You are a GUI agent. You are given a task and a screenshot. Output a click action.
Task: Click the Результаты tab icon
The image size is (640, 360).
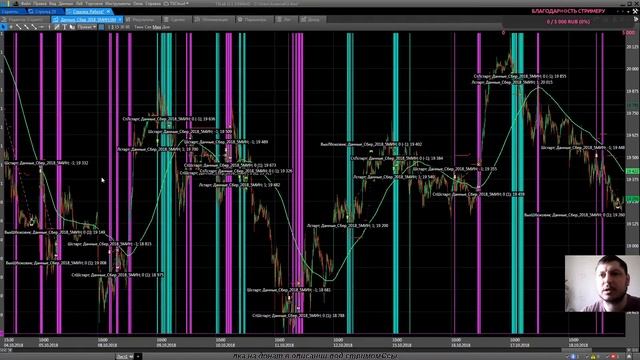(128, 19)
